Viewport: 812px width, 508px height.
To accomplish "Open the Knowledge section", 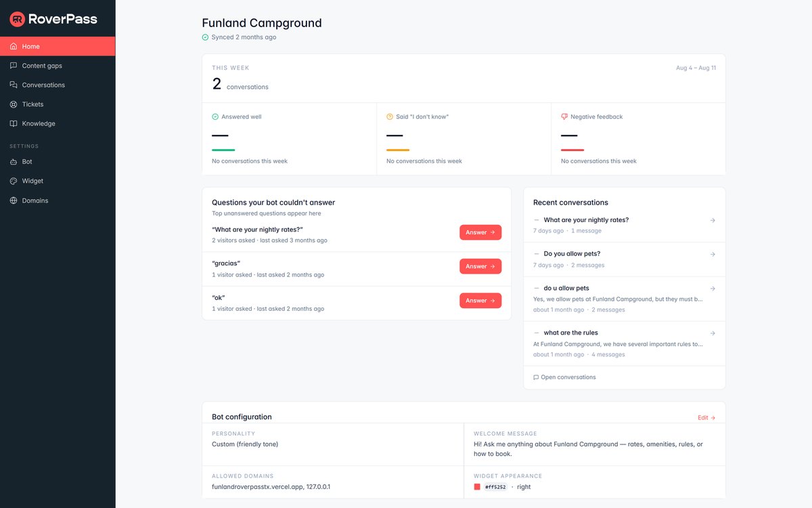I will 58,123.
